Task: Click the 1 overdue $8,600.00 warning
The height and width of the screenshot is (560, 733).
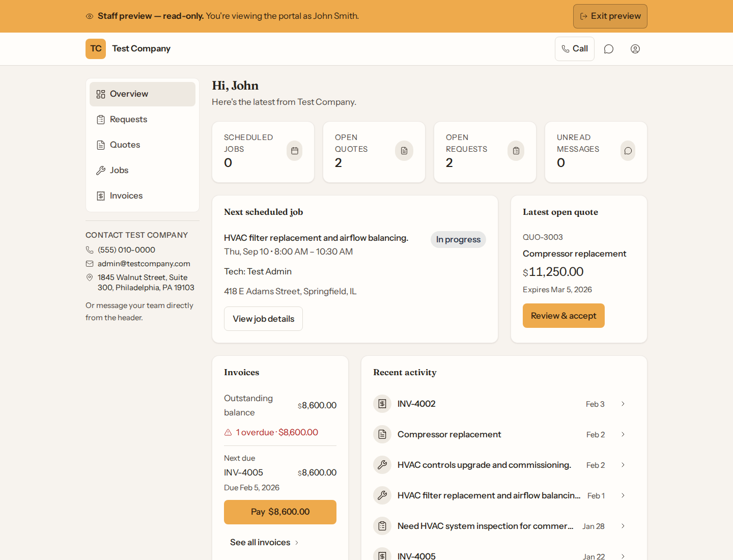Action: pos(271,432)
